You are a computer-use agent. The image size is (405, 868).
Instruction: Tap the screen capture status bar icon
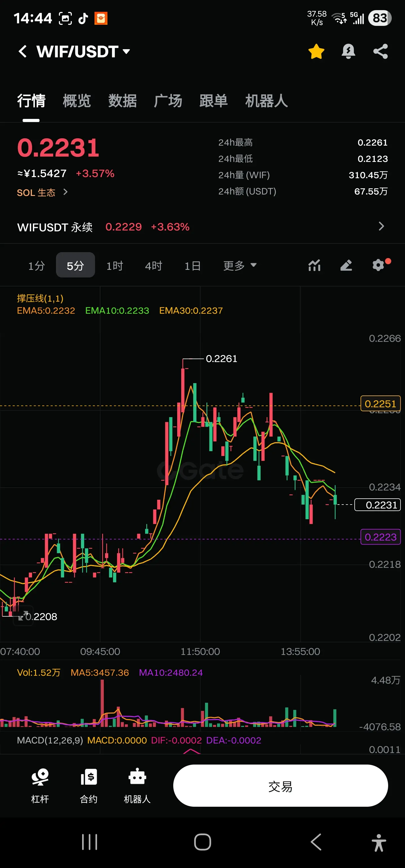coord(66,18)
